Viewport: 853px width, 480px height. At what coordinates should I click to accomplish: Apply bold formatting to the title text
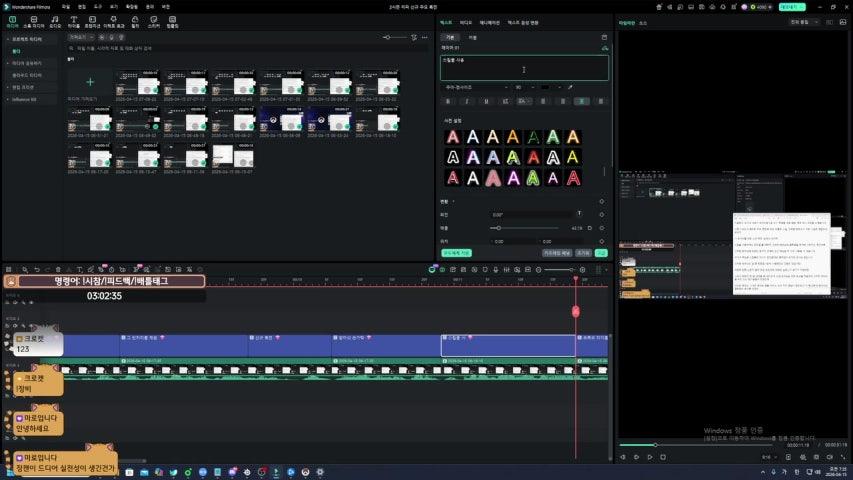[449, 101]
